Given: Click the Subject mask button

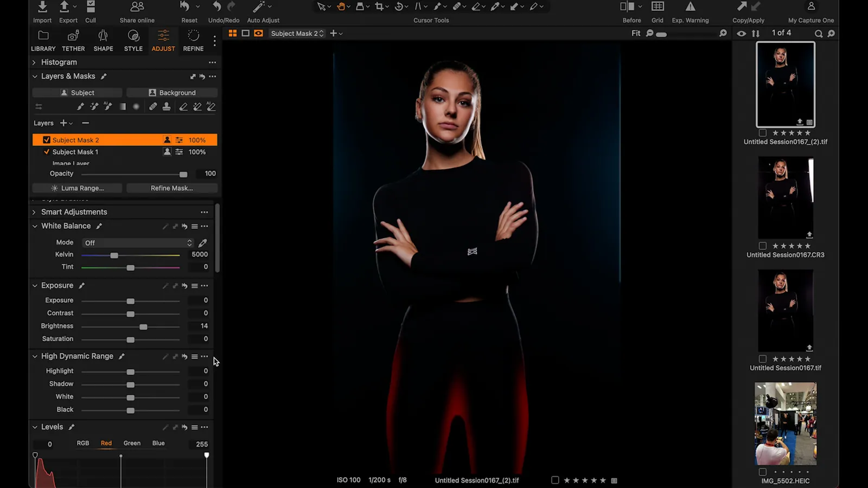Looking at the screenshot, I should (77, 93).
